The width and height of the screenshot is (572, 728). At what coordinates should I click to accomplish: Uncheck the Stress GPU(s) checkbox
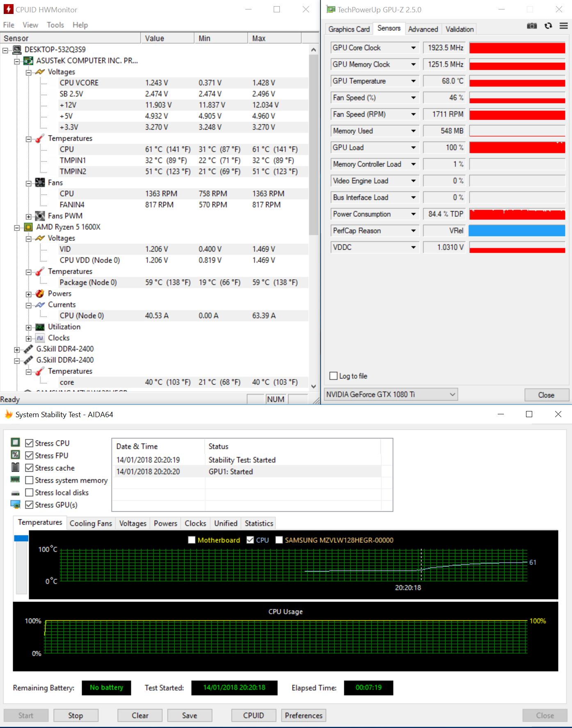point(29,505)
